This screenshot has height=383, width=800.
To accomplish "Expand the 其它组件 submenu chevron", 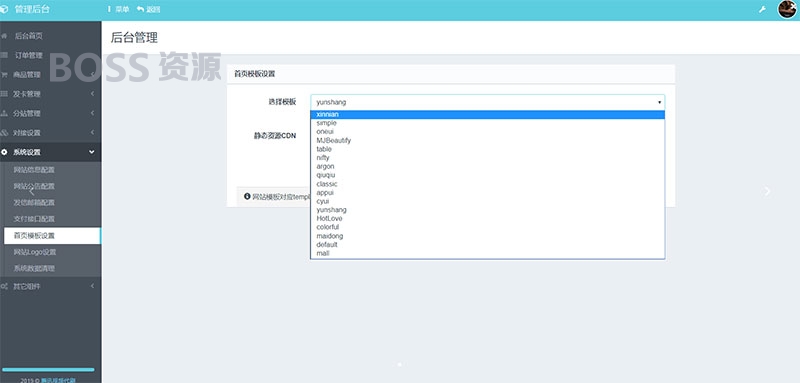I will pyautogui.click(x=92, y=286).
